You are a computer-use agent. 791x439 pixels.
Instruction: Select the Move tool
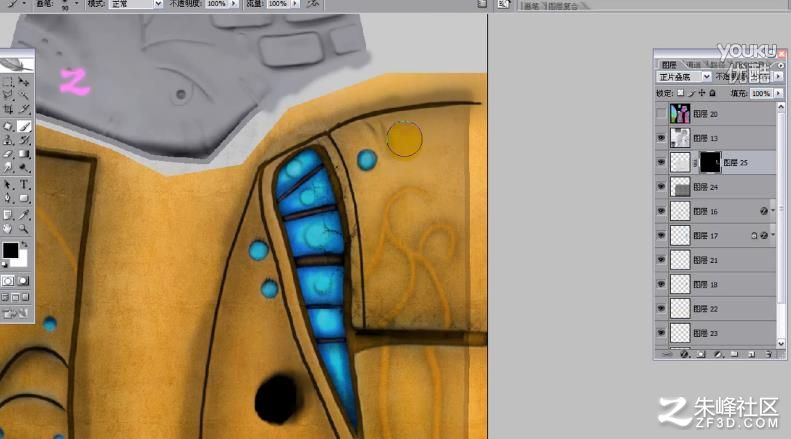point(24,81)
